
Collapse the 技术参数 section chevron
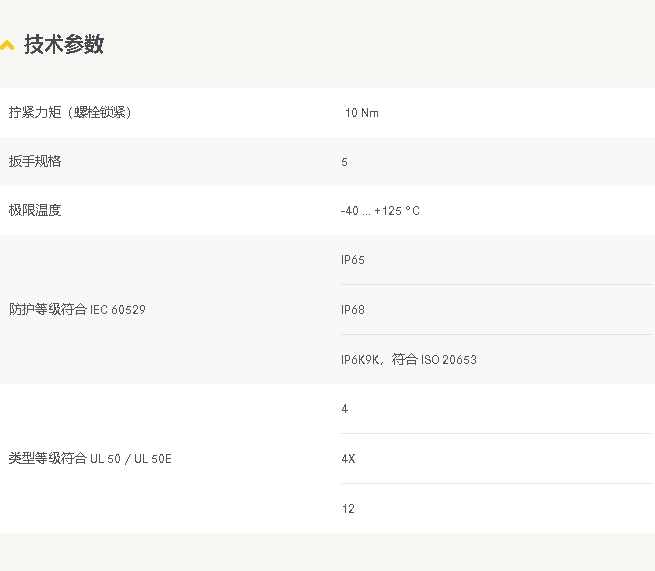point(7,45)
